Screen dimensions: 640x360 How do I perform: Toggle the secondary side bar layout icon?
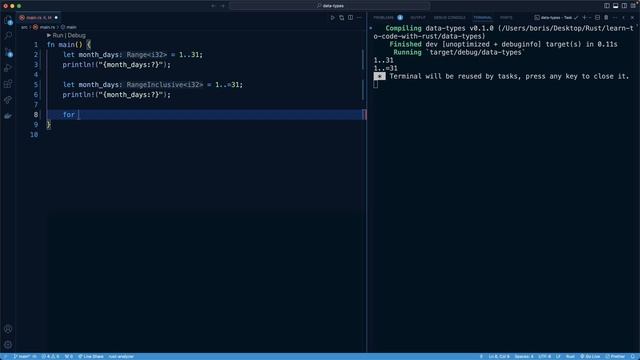pos(624,6)
